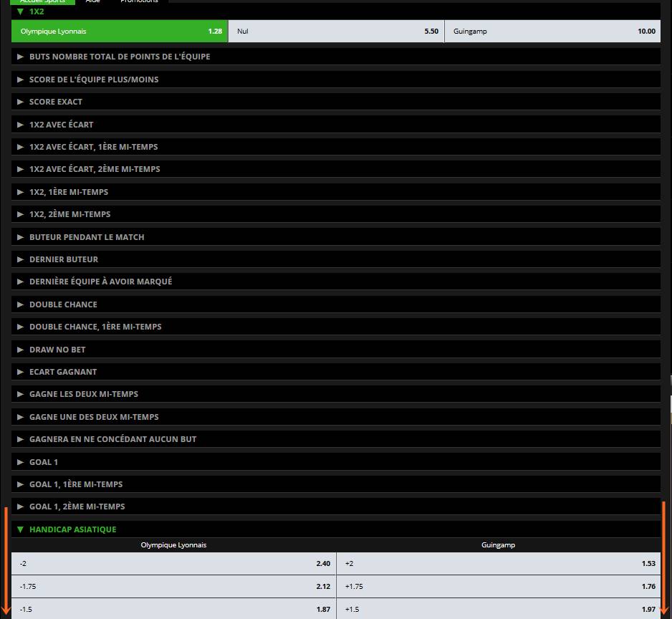Collapse the Handicap asiatique section

335,529
